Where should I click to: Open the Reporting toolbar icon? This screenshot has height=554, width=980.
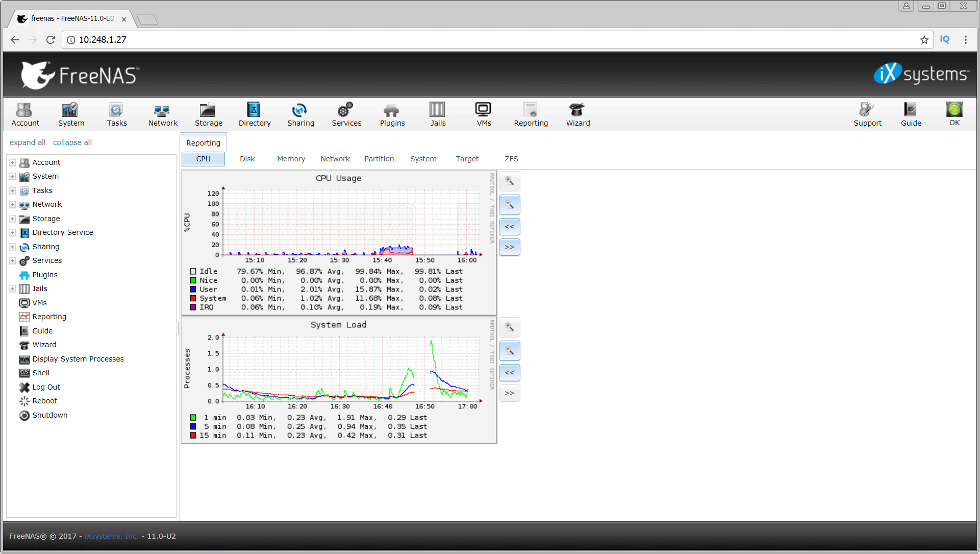tap(531, 114)
